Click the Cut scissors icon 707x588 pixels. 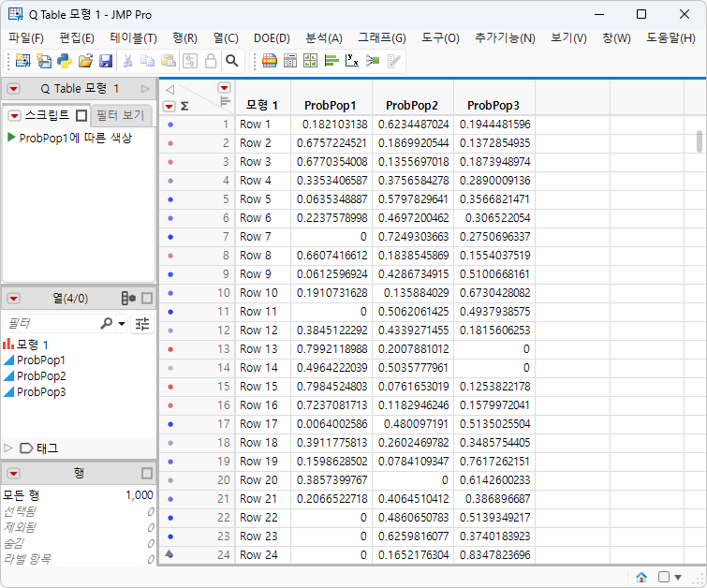point(127,61)
